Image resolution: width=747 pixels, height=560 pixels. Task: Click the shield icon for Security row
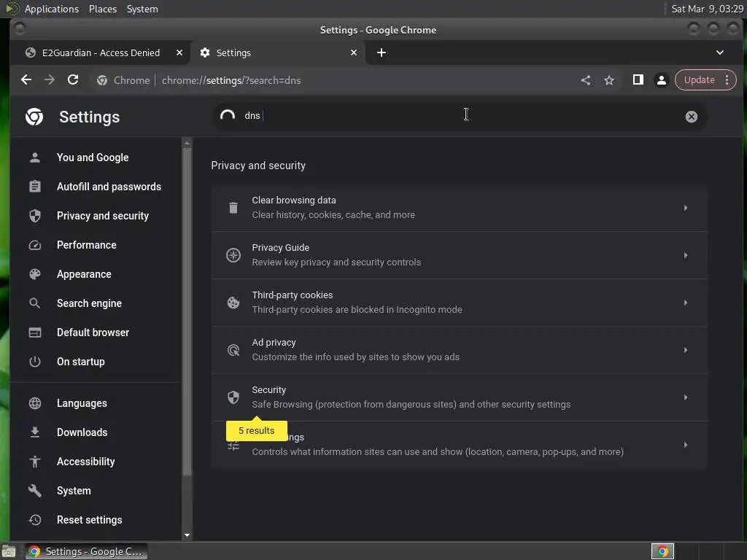pyautogui.click(x=233, y=397)
